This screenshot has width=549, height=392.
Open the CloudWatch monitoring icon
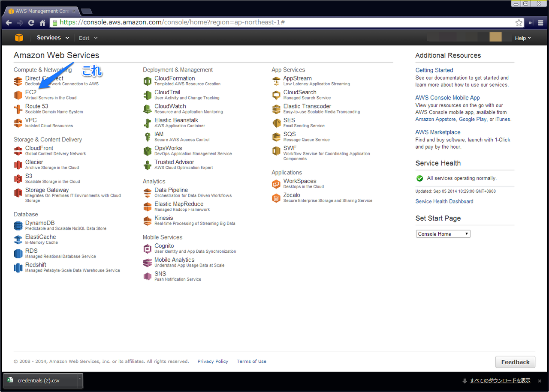[147, 109]
